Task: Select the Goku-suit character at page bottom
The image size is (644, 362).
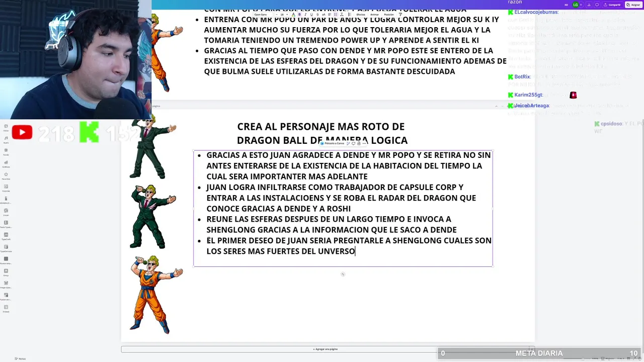Action: tap(156, 295)
